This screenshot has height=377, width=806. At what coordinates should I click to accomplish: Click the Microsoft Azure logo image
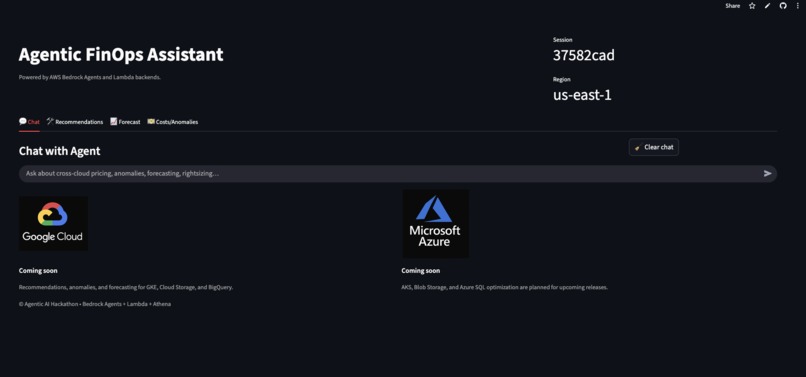[435, 224]
